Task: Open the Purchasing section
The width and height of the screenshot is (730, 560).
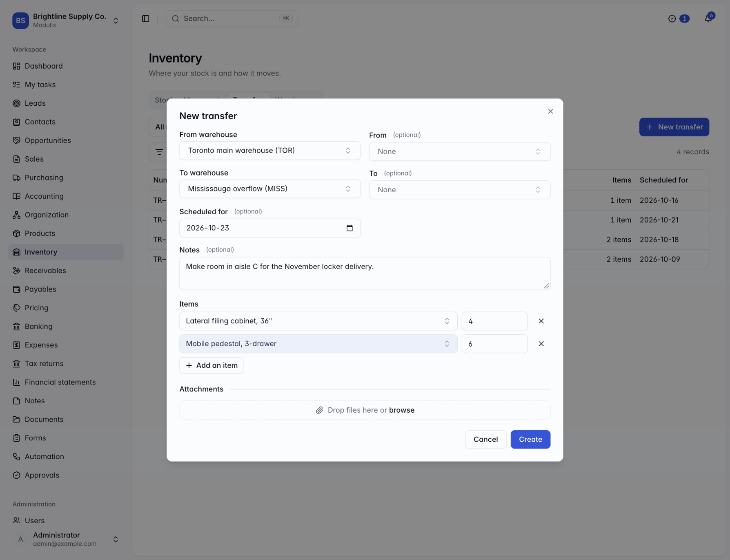Action: click(x=66, y=178)
